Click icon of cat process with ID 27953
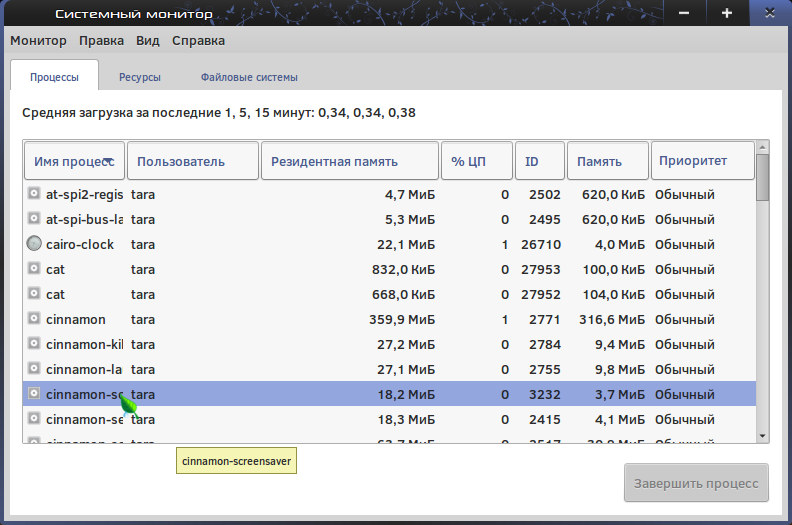This screenshot has height=525, width=792. pyautogui.click(x=34, y=269)
